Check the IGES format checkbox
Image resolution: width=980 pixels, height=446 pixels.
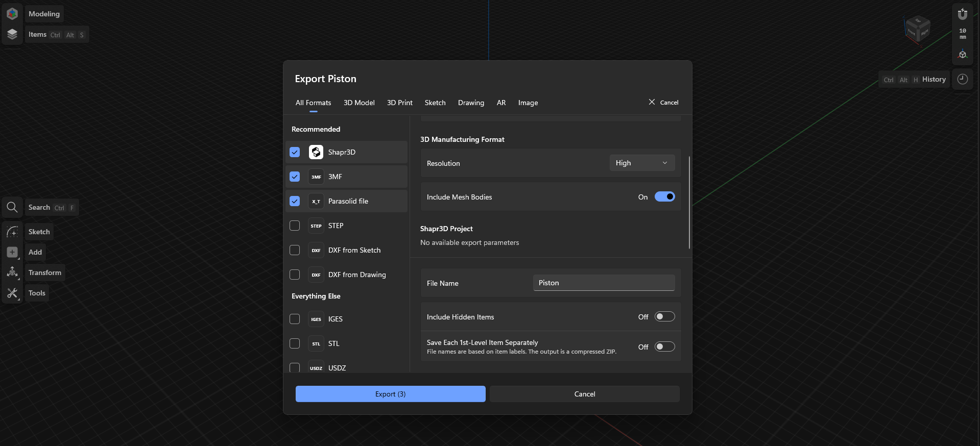pos(295,319)
